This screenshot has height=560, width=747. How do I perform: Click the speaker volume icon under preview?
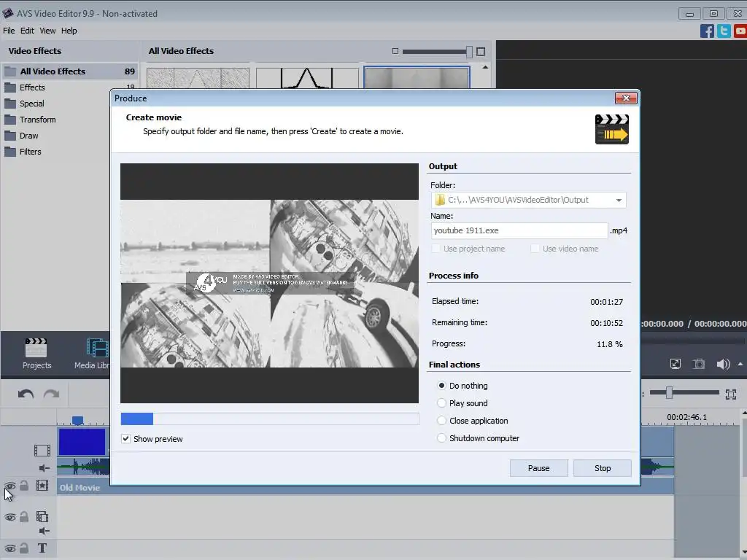coord(723,365)
